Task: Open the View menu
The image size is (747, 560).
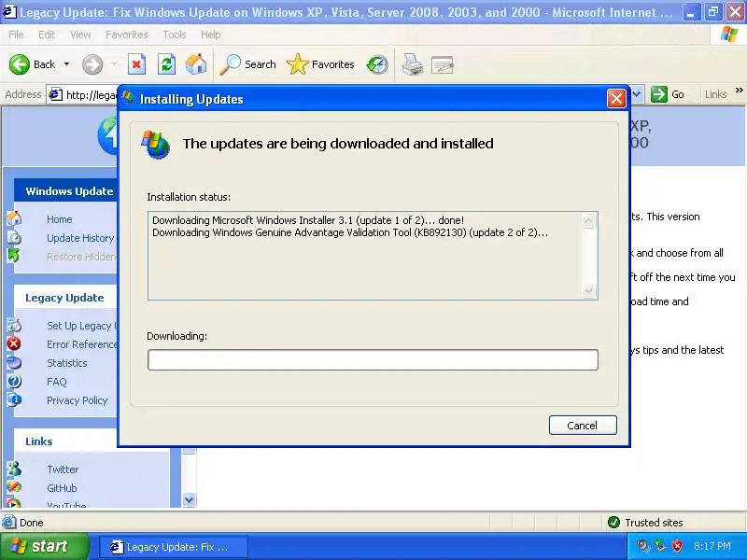Action: tap(80, 35)
